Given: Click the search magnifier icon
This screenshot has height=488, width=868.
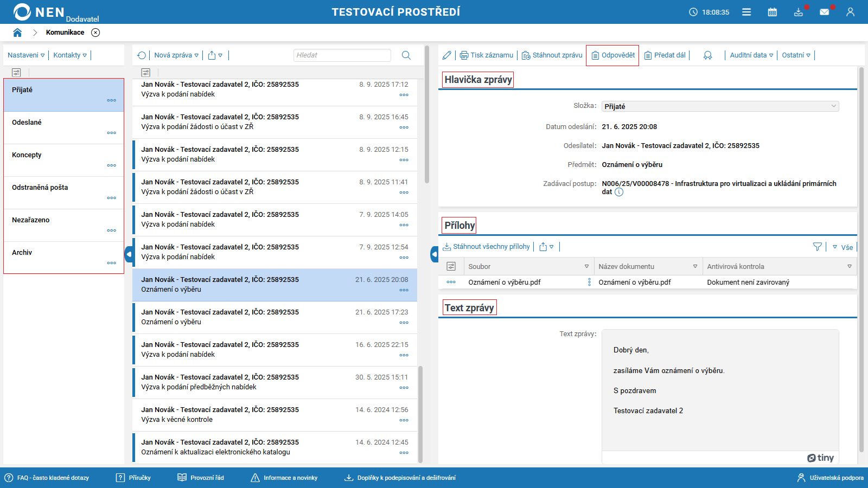Looking at the screenshot, I should tap(406, 55).
